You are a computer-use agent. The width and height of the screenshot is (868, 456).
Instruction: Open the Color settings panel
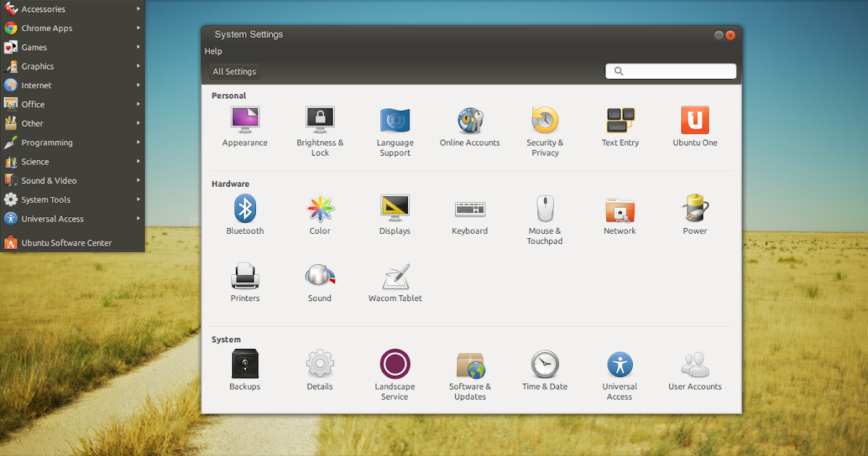point(320,216)
